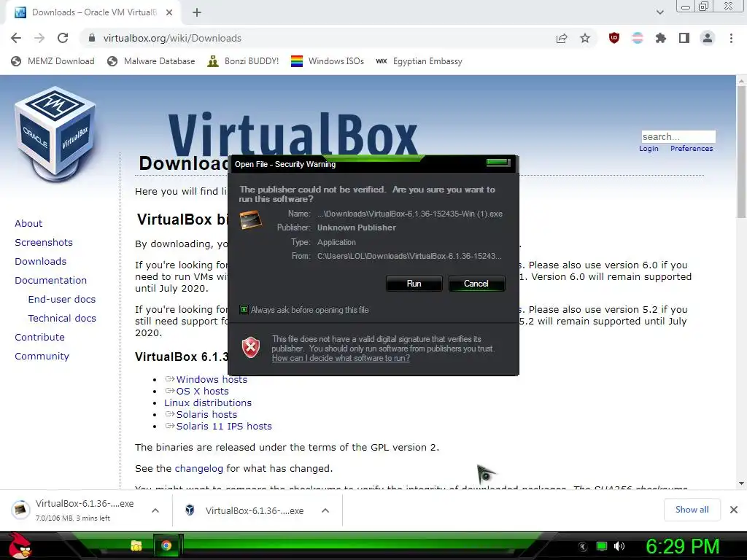This screenshot has height=560, width=747.
Task: Click the share page icon in address bar
Action: 562,38
